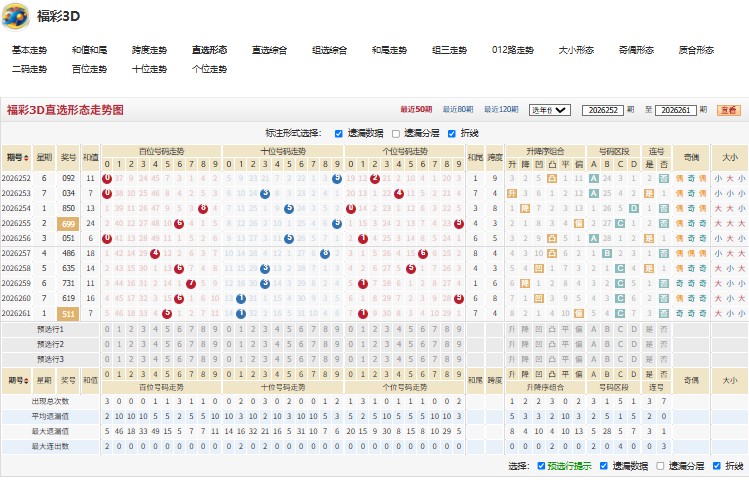The width and height of the screenshot is (749, 480).
Task: Click blue tens ball 9 in row 2026252
Action: click(337, 179)
